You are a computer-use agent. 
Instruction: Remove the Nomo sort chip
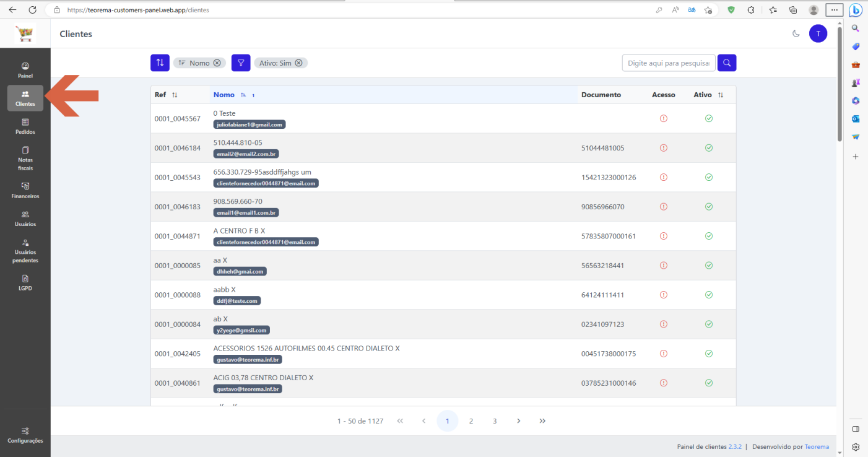217,63
